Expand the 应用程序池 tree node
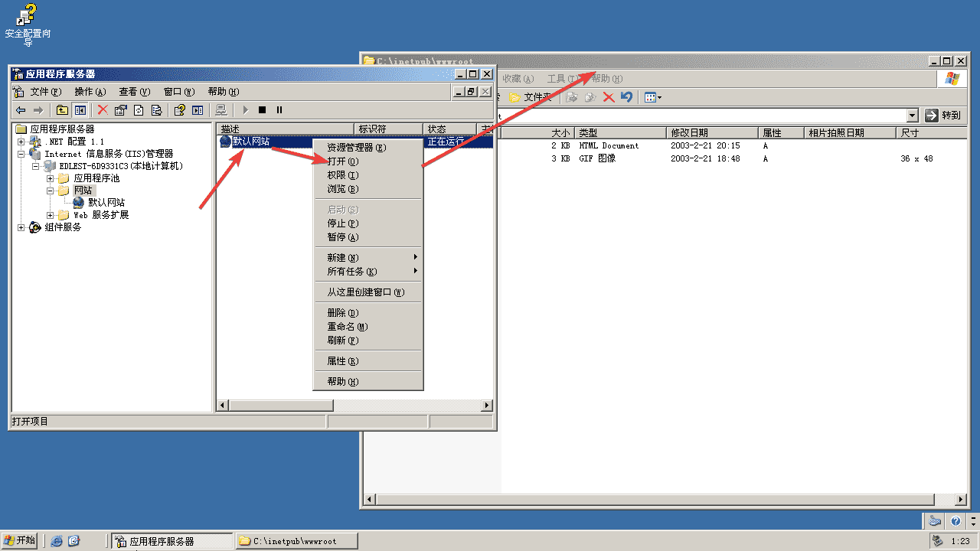 [x=51, y=178]
